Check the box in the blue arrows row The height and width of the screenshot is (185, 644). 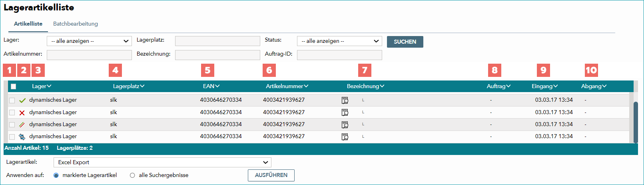[12, 137]
